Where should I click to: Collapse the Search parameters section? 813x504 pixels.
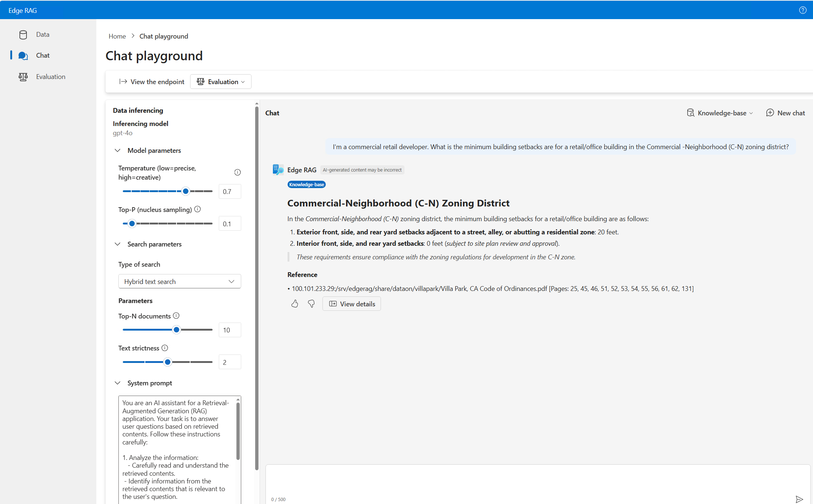(x=118, y=244)
